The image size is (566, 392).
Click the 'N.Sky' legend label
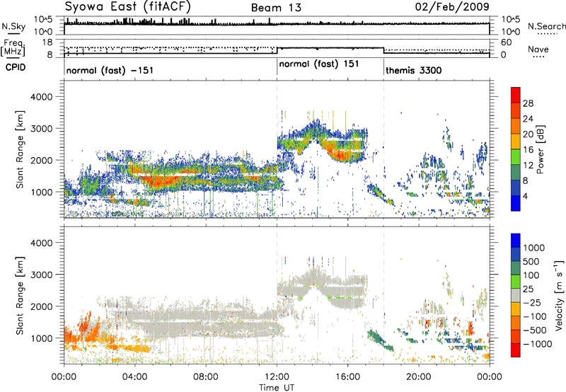click(13, 26)
